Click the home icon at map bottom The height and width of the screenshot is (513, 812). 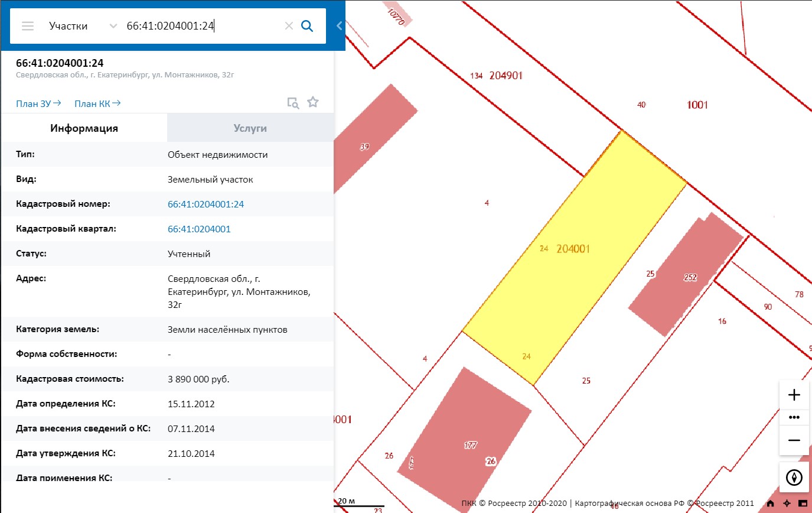pyautogui.click(x=770, y=504)
